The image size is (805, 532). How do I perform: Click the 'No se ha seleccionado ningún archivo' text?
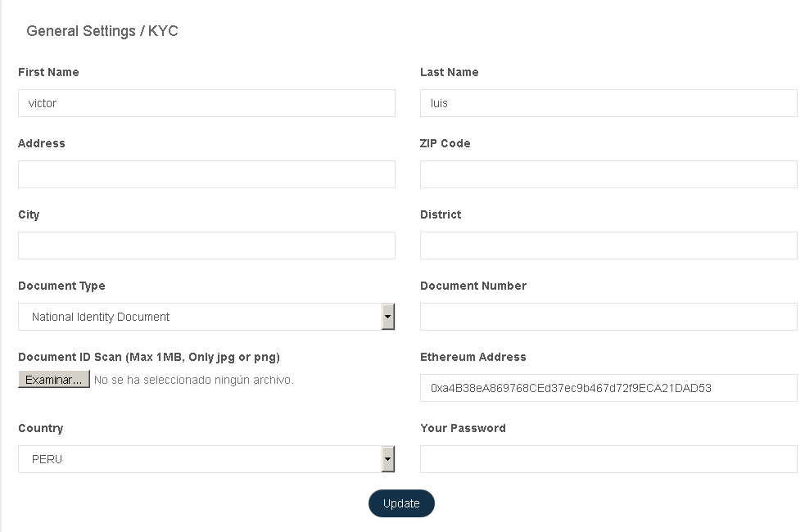[194, 380]
